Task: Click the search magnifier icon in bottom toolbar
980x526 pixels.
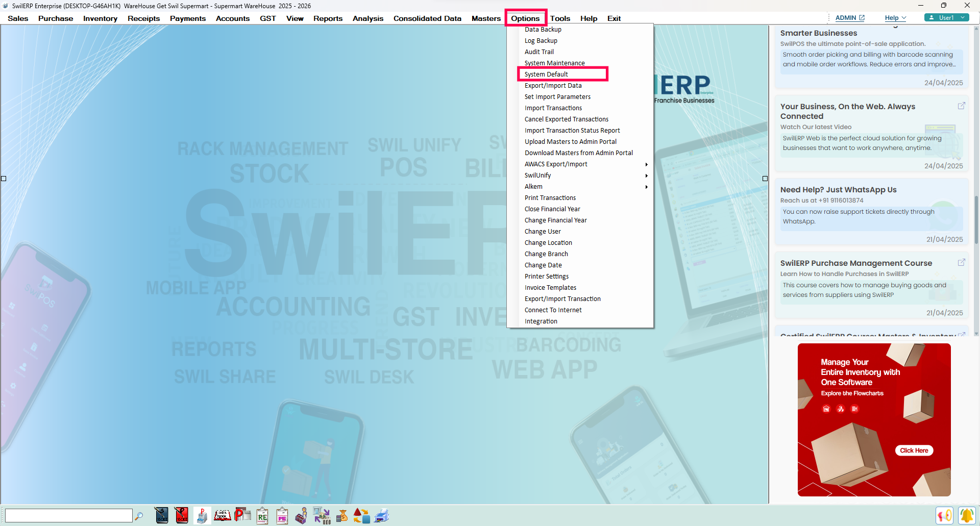Action: (139, 516)
